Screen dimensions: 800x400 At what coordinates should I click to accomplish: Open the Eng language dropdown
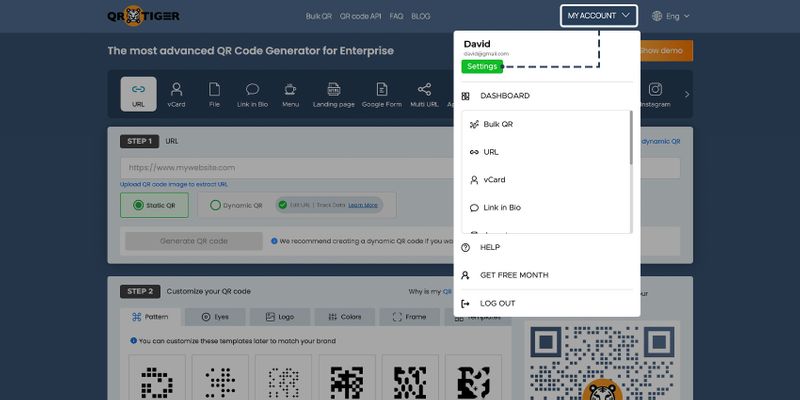(x=678, y=16)
